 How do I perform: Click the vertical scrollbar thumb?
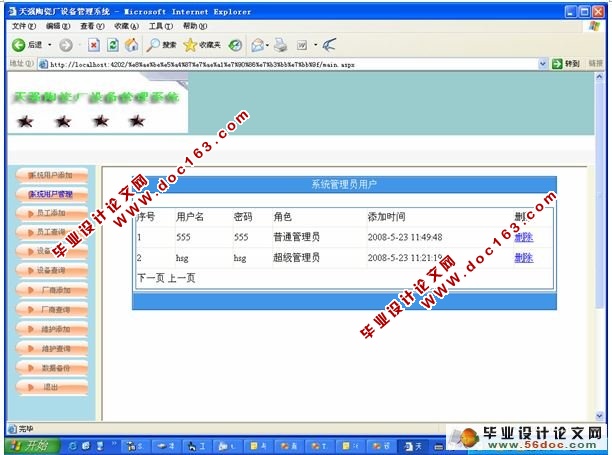point(599,194)
